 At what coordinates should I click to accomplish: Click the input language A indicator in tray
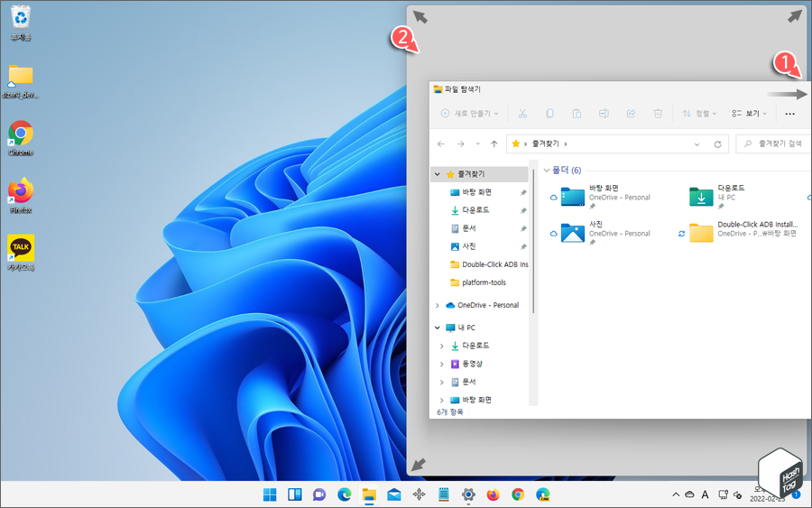coord(706,495)
